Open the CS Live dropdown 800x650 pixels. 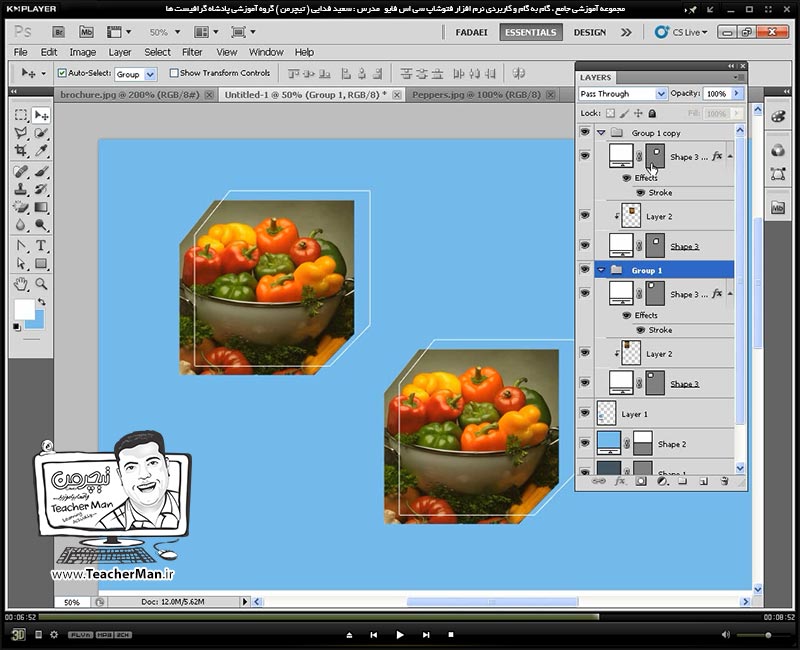(682, 32)
